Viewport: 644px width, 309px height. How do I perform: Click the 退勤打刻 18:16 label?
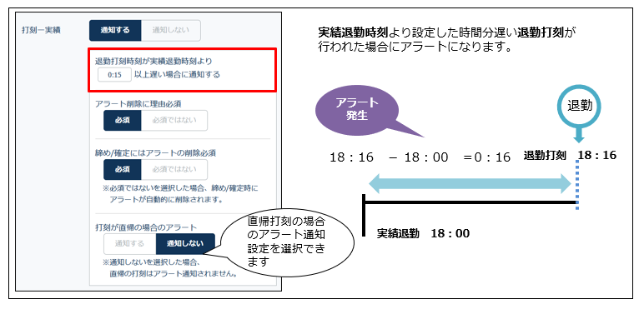570,155
